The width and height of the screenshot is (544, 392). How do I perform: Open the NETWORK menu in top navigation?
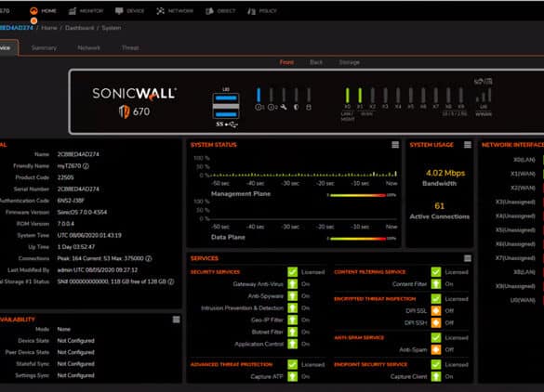pos(175,11)
